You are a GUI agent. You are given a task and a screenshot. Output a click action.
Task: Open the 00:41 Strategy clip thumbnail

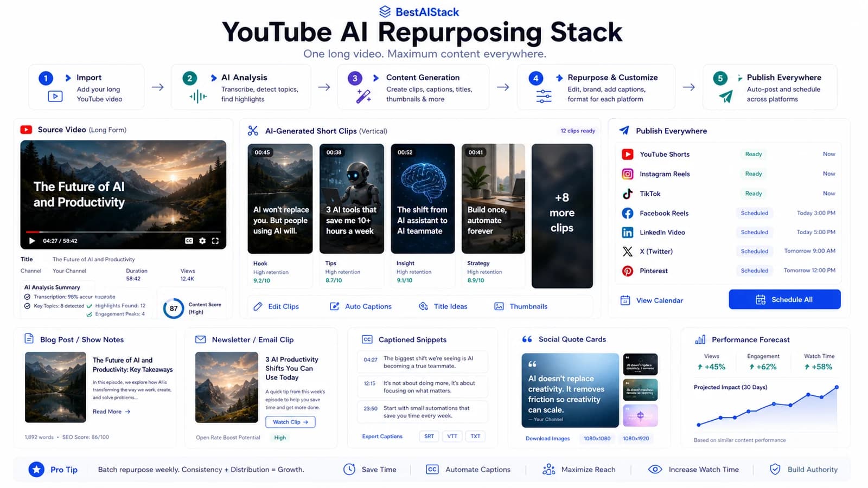493,198
